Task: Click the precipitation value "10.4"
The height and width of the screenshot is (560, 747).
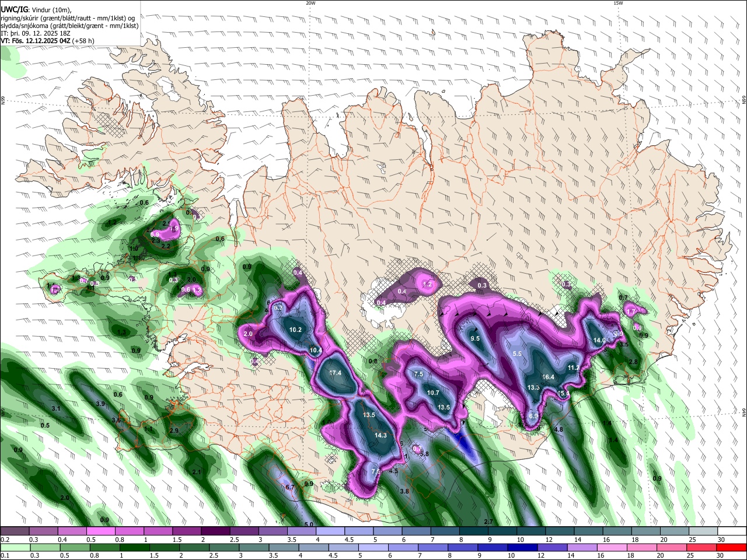Action: 316,351
